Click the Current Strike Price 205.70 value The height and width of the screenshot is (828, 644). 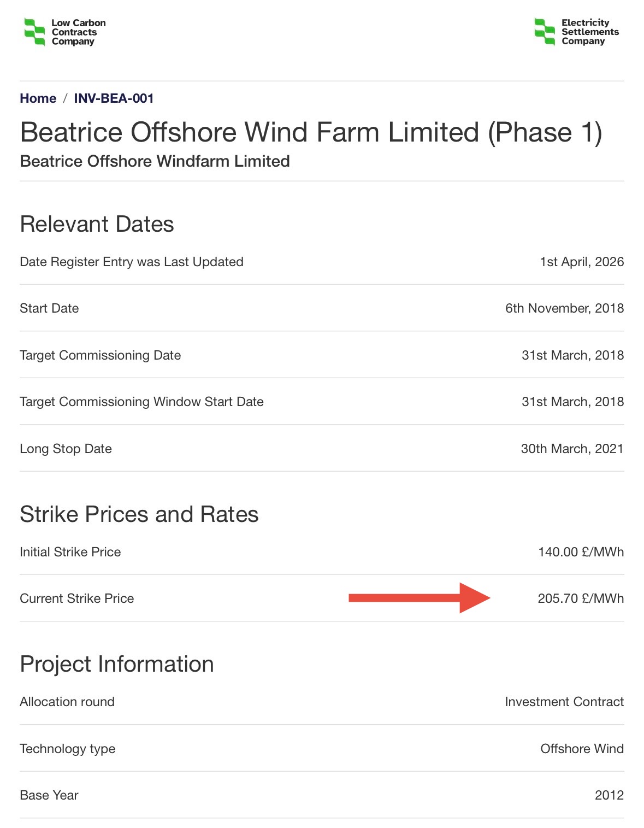[580, 598]
